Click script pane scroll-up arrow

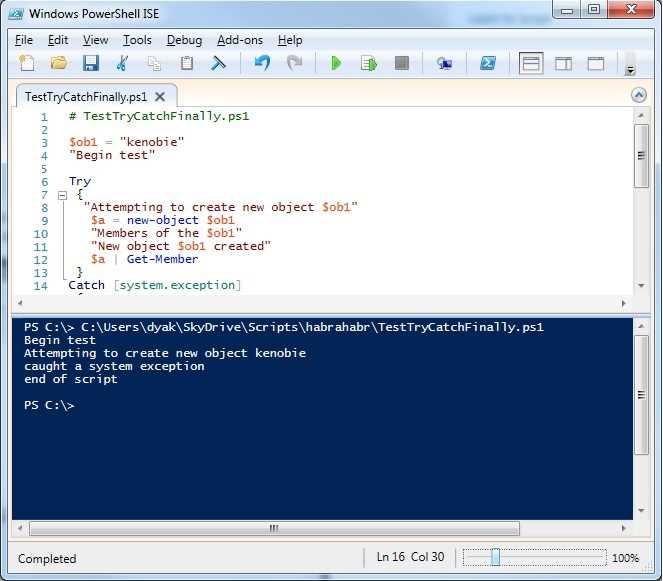641,115
